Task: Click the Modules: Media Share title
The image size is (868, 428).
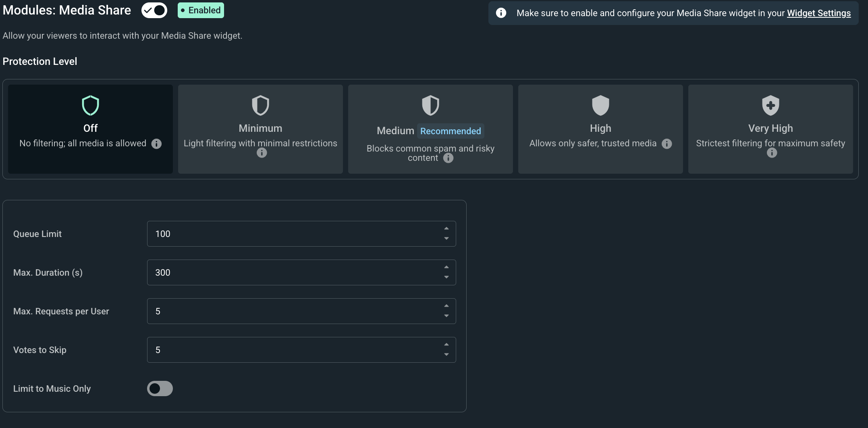Action: (67, 10)
